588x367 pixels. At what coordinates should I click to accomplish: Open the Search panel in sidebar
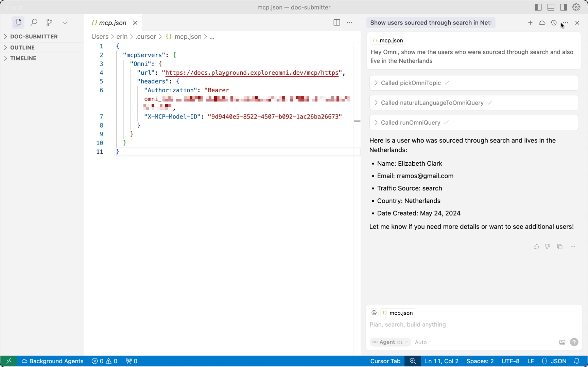[34, 22]
